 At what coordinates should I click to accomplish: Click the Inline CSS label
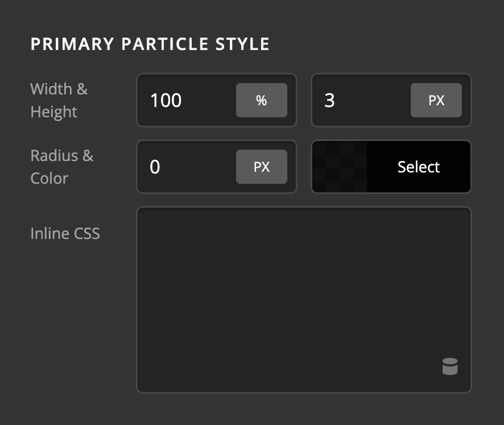tap(65, 233)
